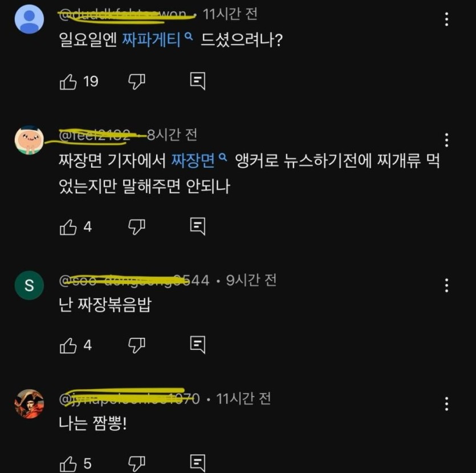This screenshot has width=476, height=473.
Task: Dislike the 짜장면 기자 comment
Action: click(137, 227)
